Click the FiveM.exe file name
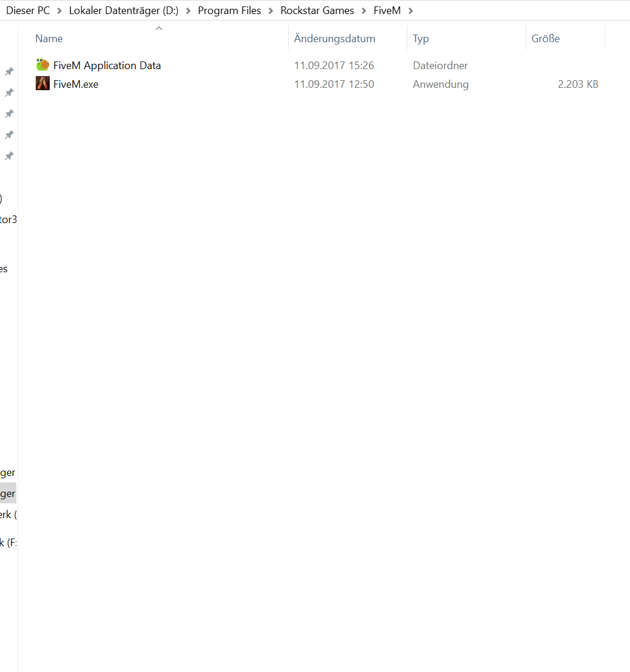Viewport: 630px width, 672px height. coord(76,84)
